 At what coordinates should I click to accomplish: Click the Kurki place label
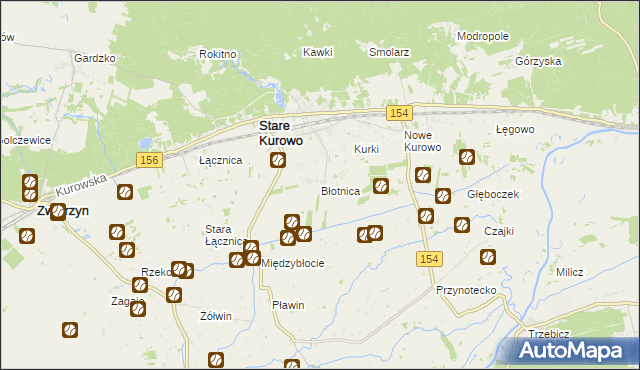[x=367, y=149]
